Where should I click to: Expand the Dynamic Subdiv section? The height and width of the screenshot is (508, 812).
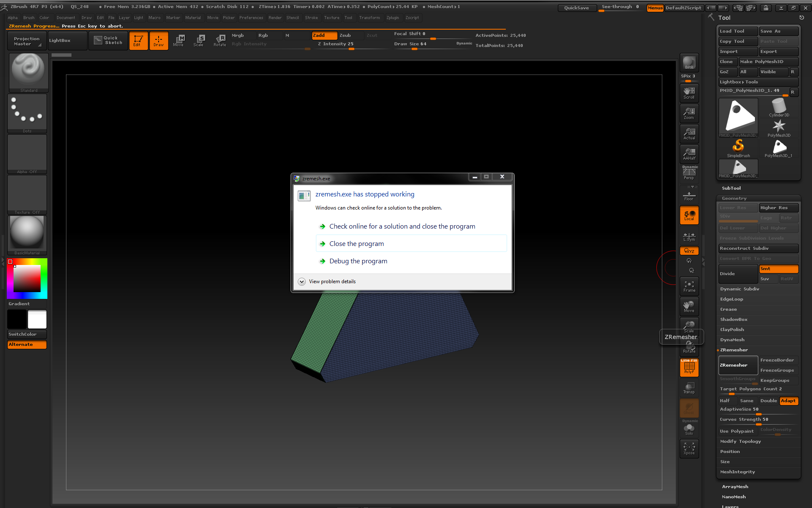(740, 289)
